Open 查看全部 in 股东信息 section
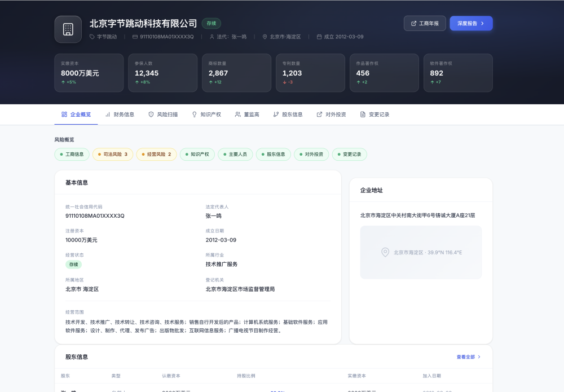Screen dimensions: 564x392 pyautogui.click(x=468, y=357)
